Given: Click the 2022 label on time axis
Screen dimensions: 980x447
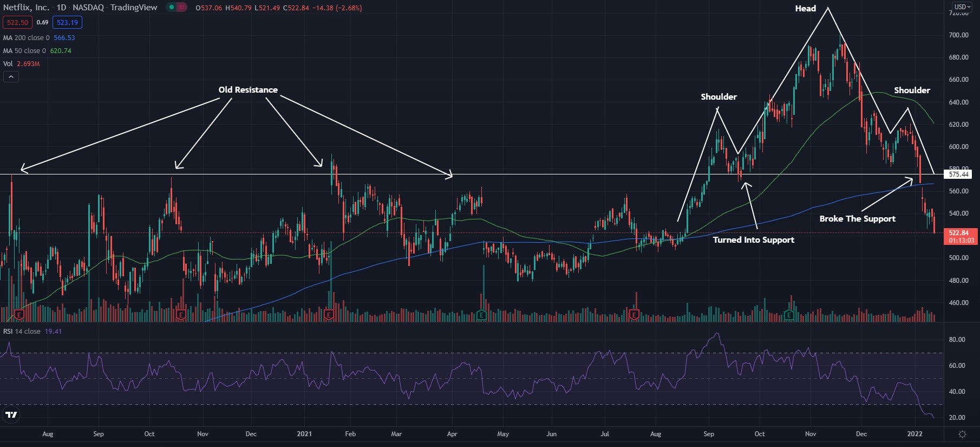Looking at the screenshot, I should coord(914,434).
